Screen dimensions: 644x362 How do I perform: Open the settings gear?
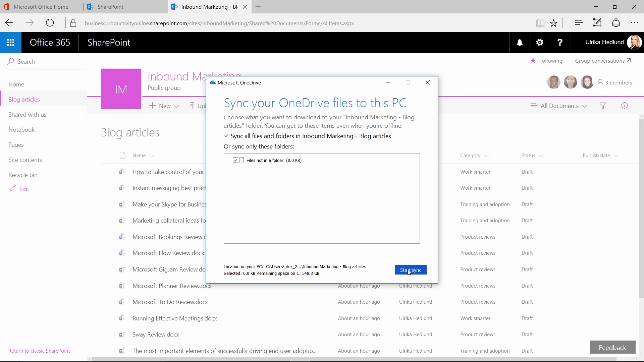[x=540, y=43]
